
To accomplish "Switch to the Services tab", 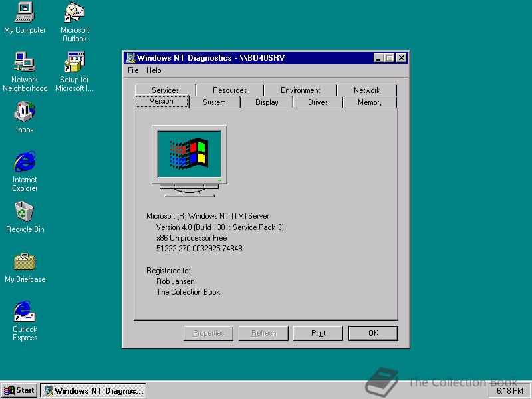I will coord(165,90).
